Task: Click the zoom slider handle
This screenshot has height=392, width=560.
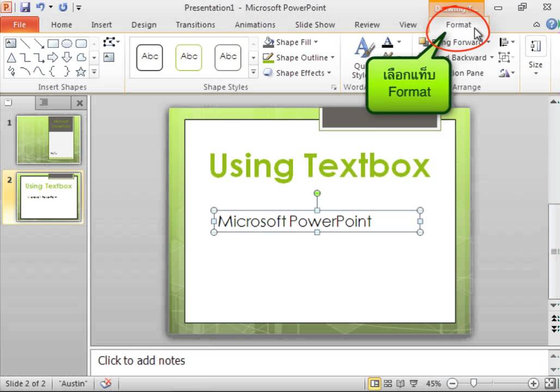Action: click(473, 383)
